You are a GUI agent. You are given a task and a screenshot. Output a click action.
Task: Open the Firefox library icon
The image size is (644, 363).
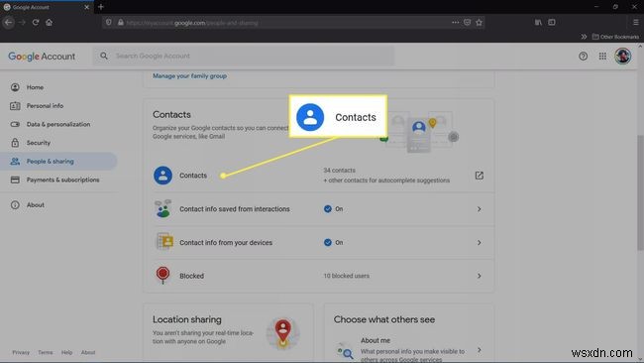click(x=538, y=22)
